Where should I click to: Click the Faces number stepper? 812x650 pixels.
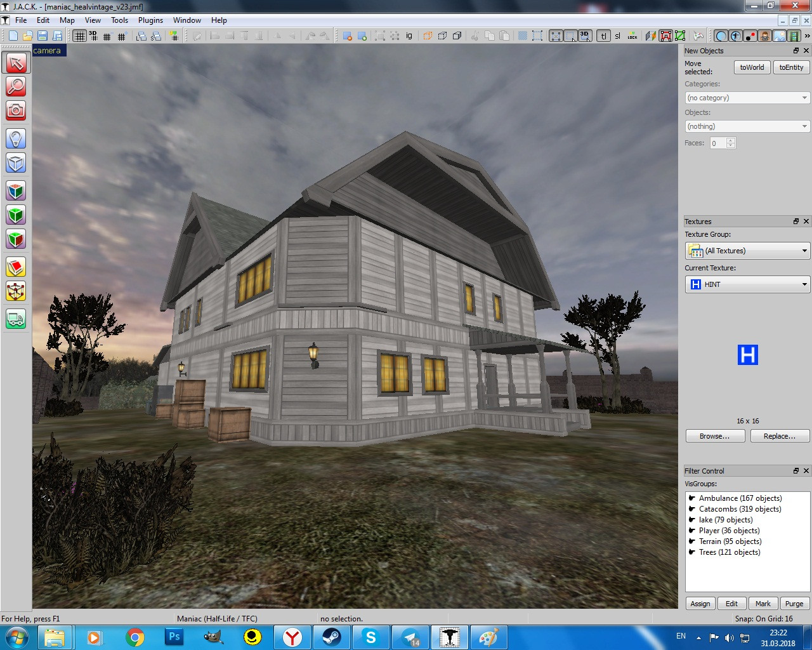coord(731,143)
